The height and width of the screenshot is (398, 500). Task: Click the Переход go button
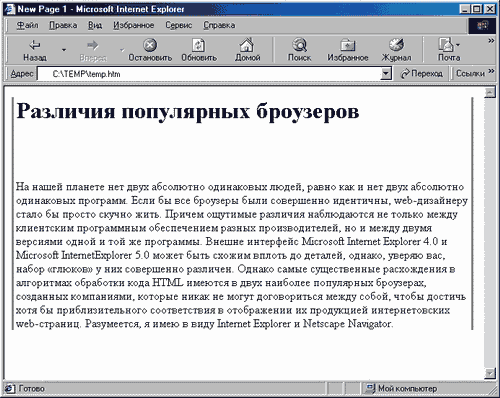point(422,74)
